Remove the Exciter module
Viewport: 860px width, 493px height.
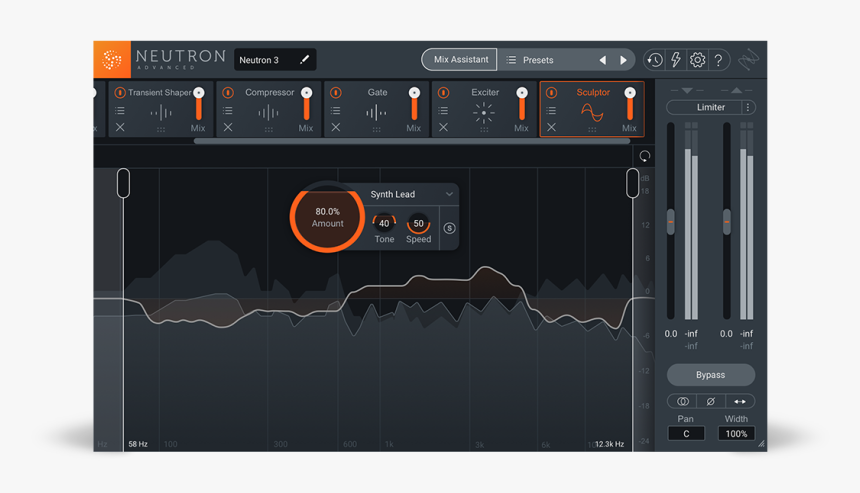point(443,127)
